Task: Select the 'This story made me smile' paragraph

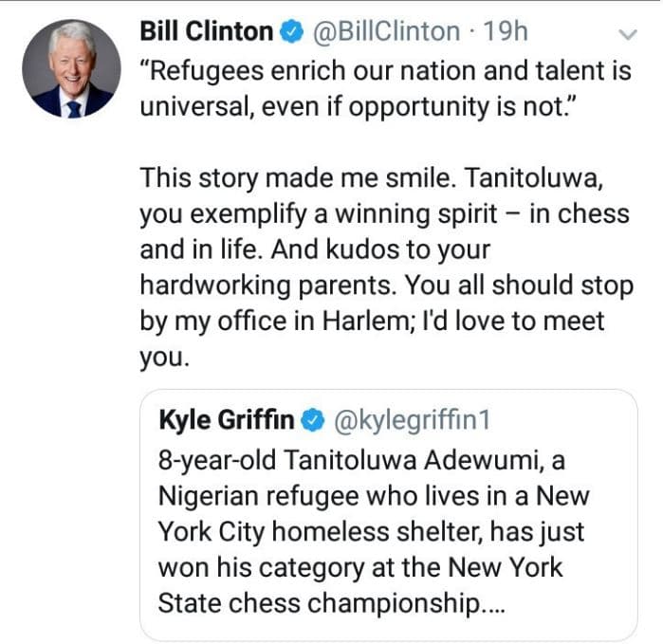Action: tap(386, 267)
